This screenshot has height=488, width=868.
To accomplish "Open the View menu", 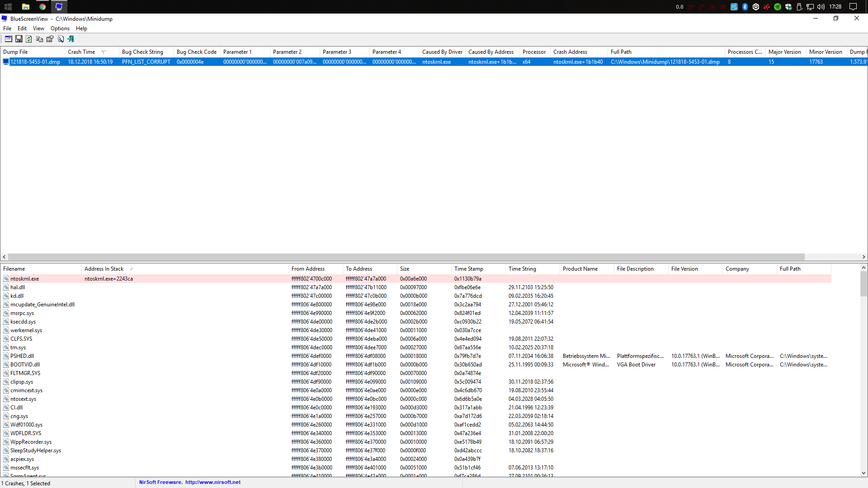I will pos(38,28).
